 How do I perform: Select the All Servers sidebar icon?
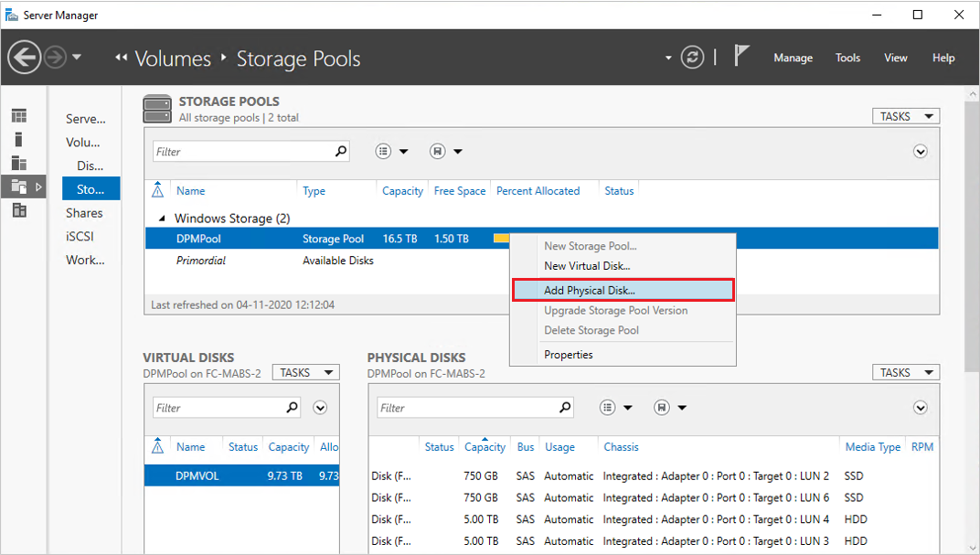coord(19,163)
